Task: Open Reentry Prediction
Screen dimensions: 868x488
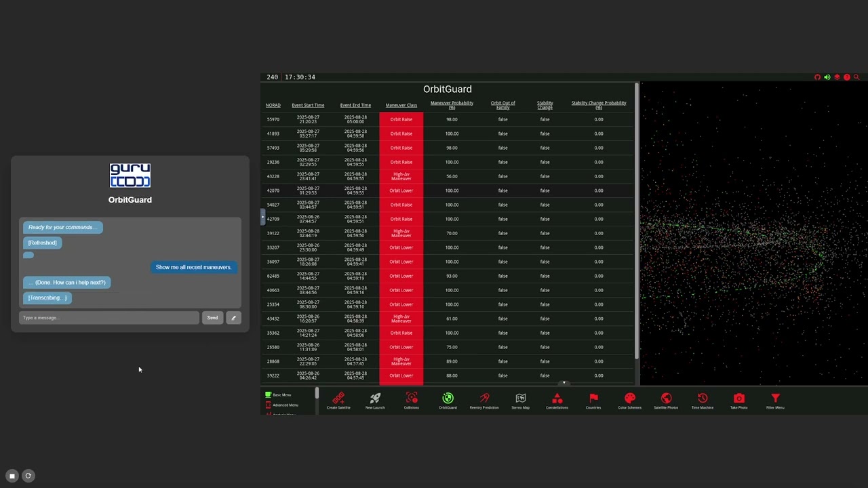Action: 484,401
